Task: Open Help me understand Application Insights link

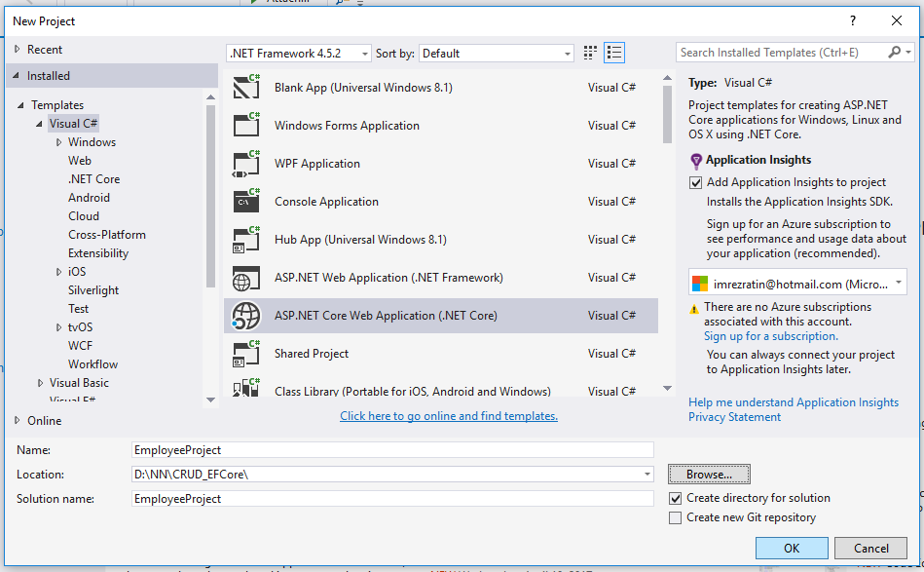Action: pyautogui.click(x=794, y=402)
